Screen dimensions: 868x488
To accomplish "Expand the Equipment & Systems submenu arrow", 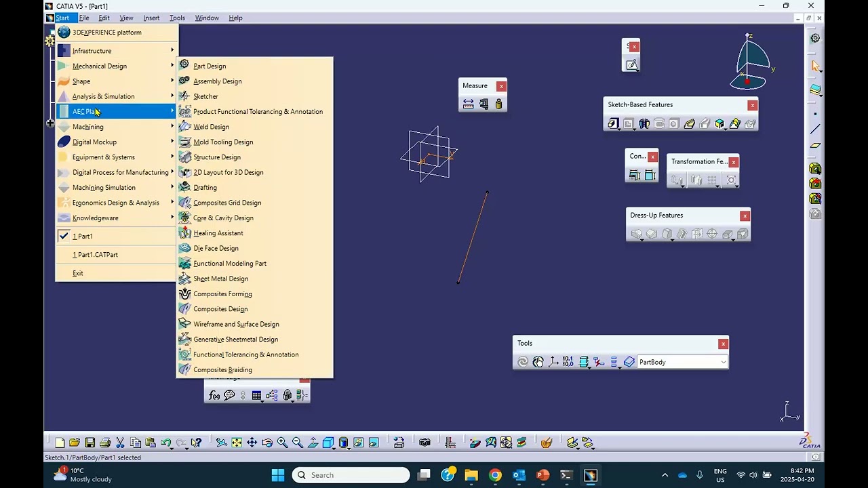I will (172, 157).
